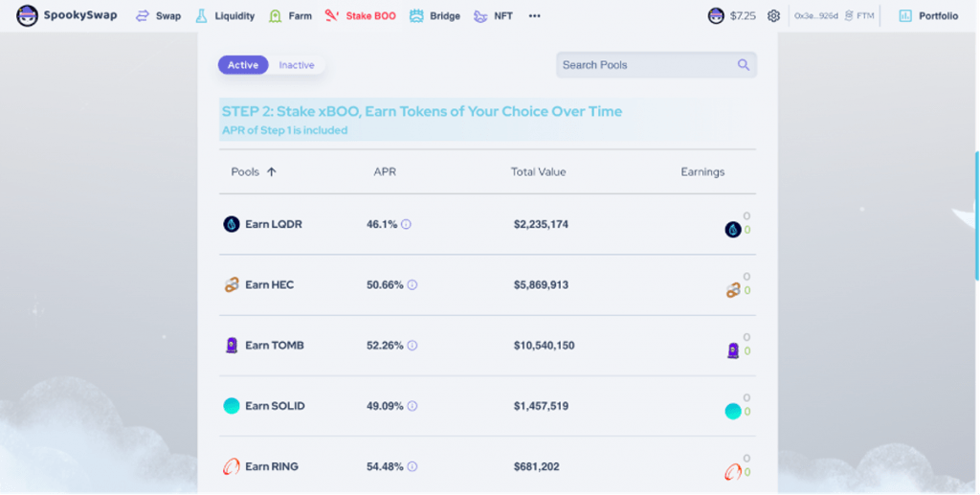Open APR info for 46.1% LQDR
The image size is (980, 495).
(406, 224)
